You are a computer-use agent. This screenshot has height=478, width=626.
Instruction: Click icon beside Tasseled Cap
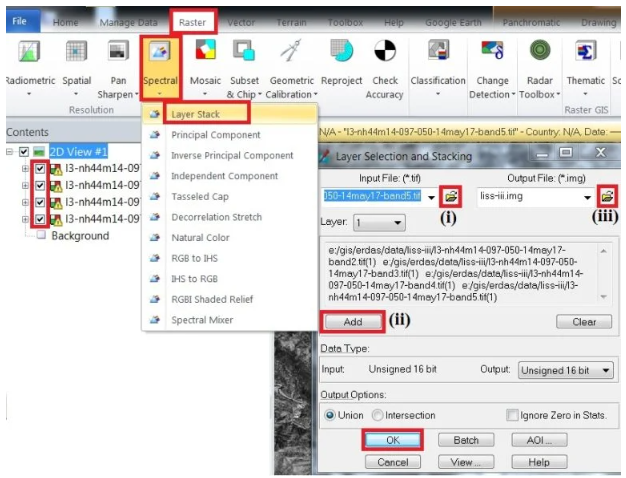155,196
